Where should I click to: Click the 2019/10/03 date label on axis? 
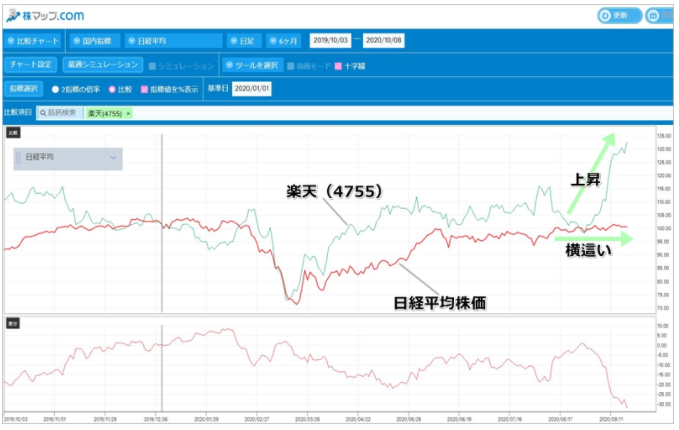click(16, 419)
